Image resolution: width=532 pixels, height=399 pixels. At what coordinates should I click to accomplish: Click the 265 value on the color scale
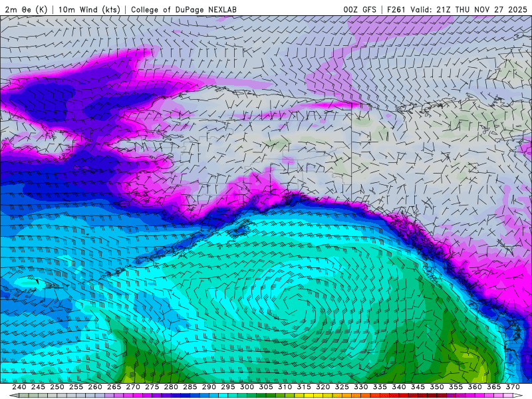pyautogui.click(x=114, y=387)
